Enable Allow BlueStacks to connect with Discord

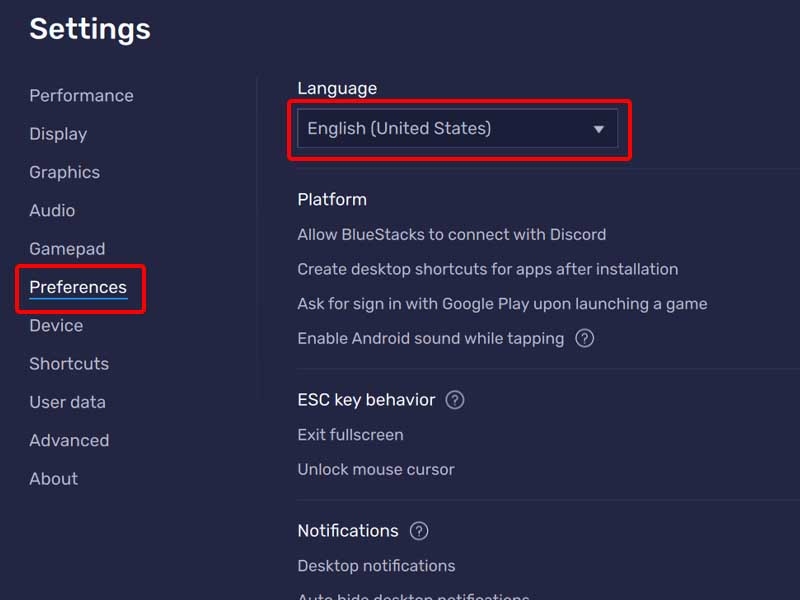[x=451, y=234]
